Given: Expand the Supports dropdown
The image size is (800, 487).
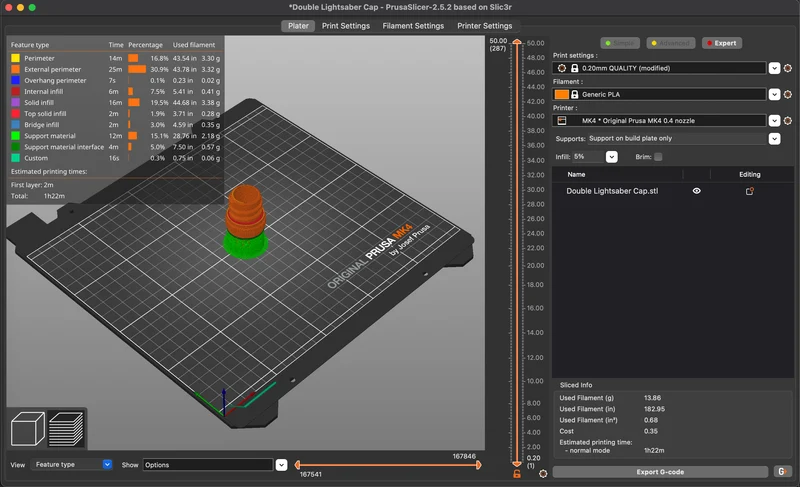Looking at the screenshot, I should point(774,139).
